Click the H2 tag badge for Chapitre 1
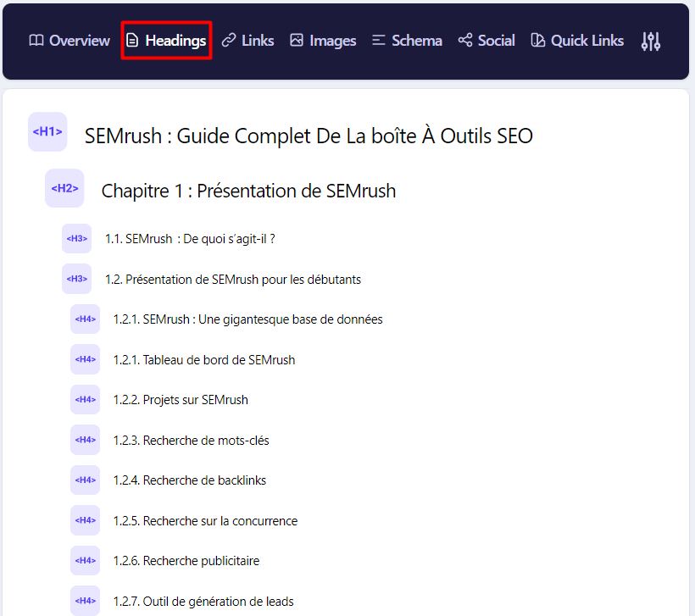This screenshot has height=616, width=695. click(64, 188)
